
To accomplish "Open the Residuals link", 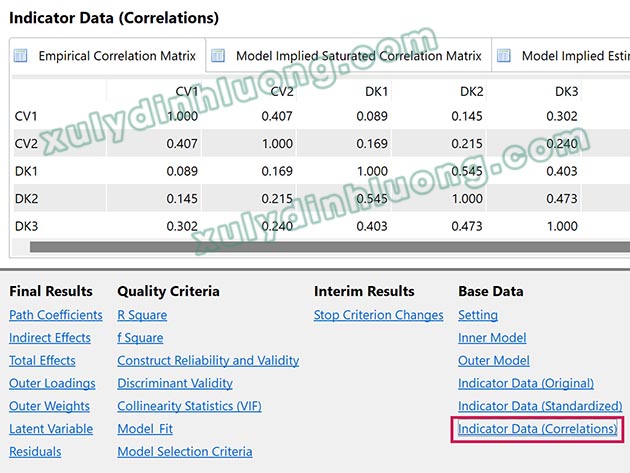I will 35,452.
